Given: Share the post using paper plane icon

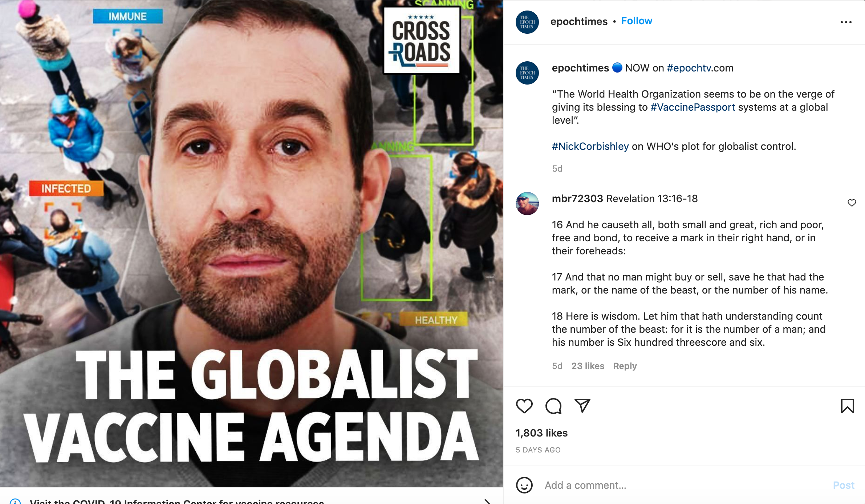Looking at the screenshot, I should point(582,406).
